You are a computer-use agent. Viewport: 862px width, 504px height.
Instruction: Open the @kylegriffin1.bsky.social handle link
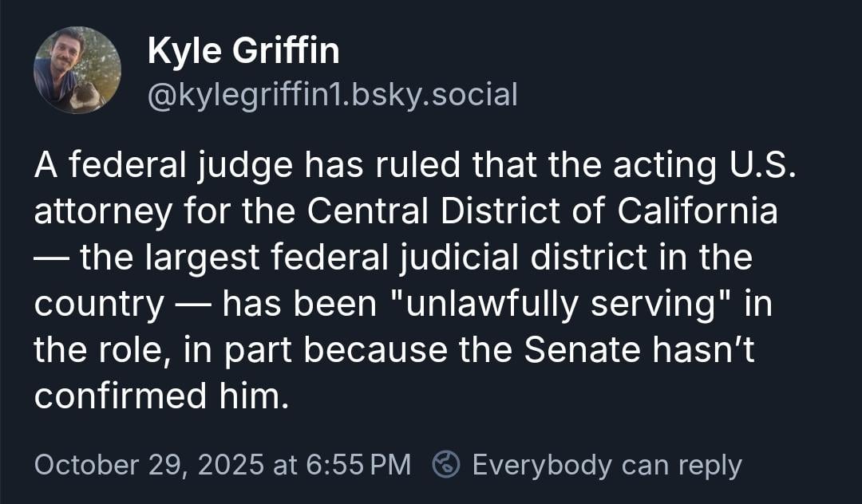332,95
